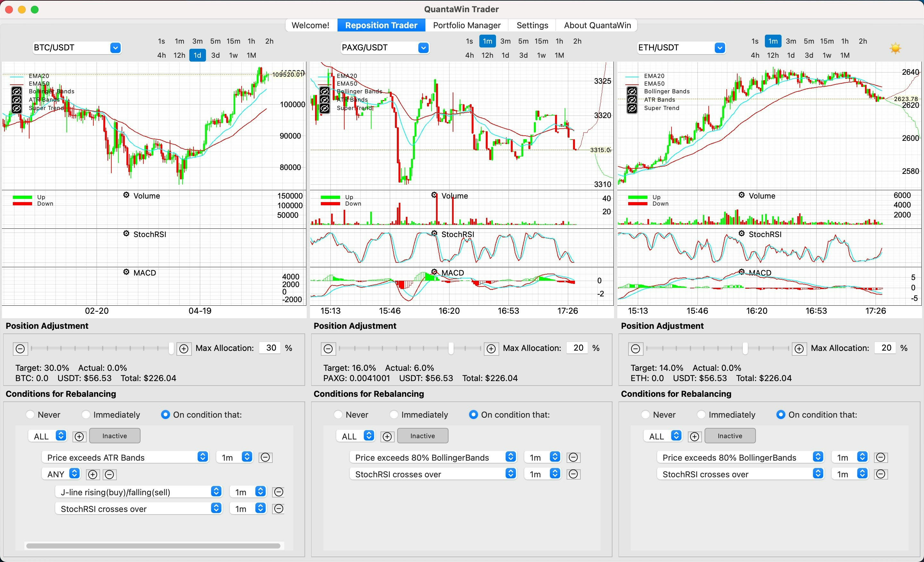The image size is (924, 562).
Task: Open the ANY group logic dropdown
Action: (x=75, y=474)
